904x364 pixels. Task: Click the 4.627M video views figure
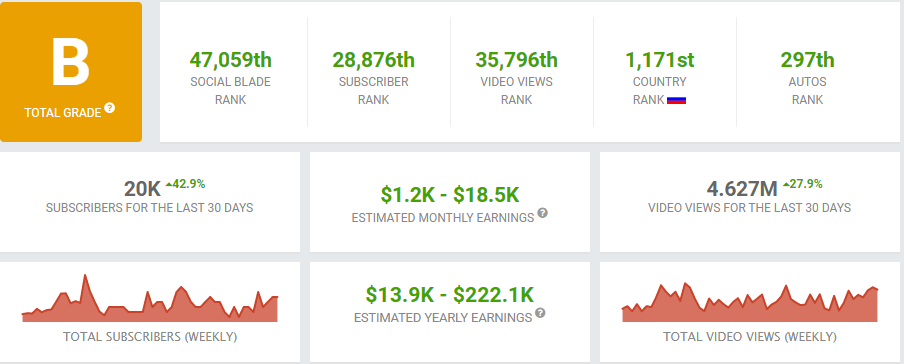point(743,189)
